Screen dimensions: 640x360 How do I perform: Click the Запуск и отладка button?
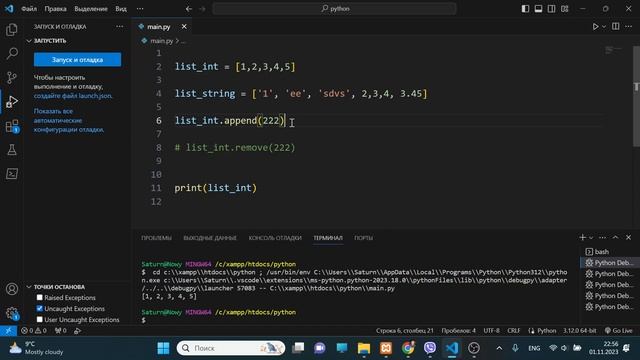(78, 60)
